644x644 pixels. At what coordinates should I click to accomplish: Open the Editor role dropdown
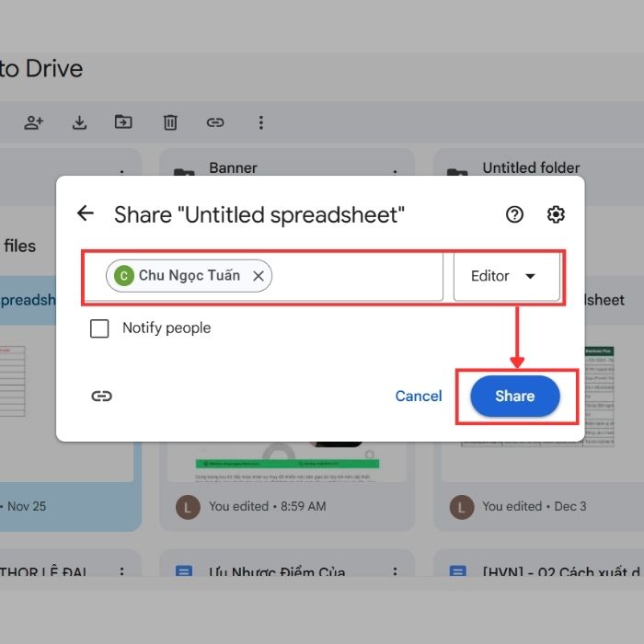coord(506,276)
